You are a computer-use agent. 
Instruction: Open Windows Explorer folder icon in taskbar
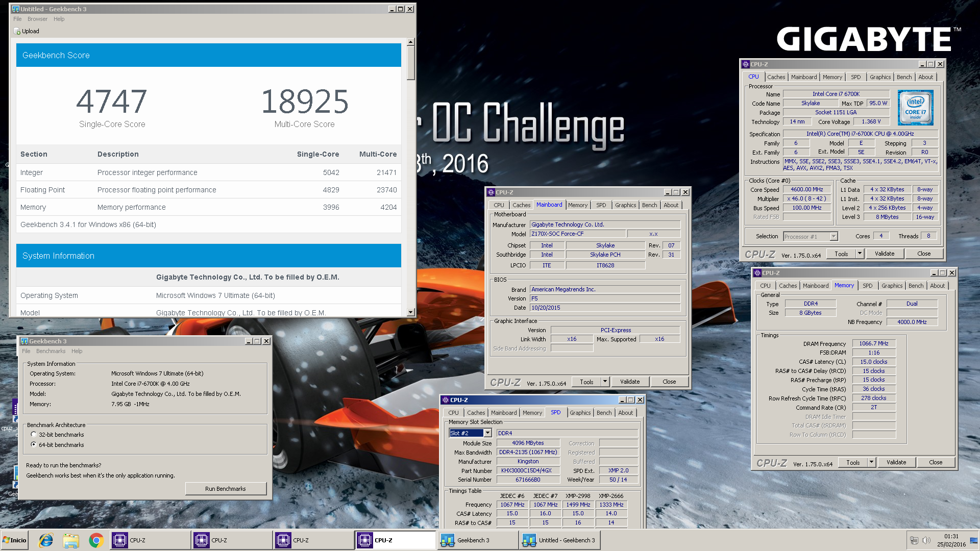[x=71, y=540]
